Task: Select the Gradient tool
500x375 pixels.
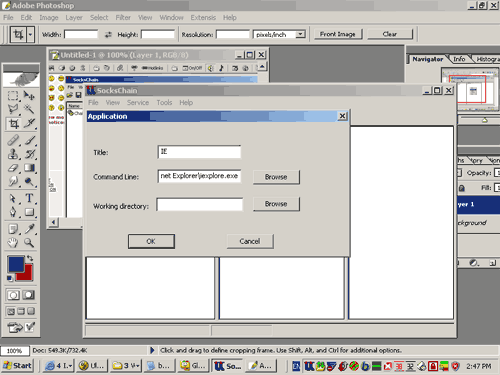Action: (x=29, y=168)
